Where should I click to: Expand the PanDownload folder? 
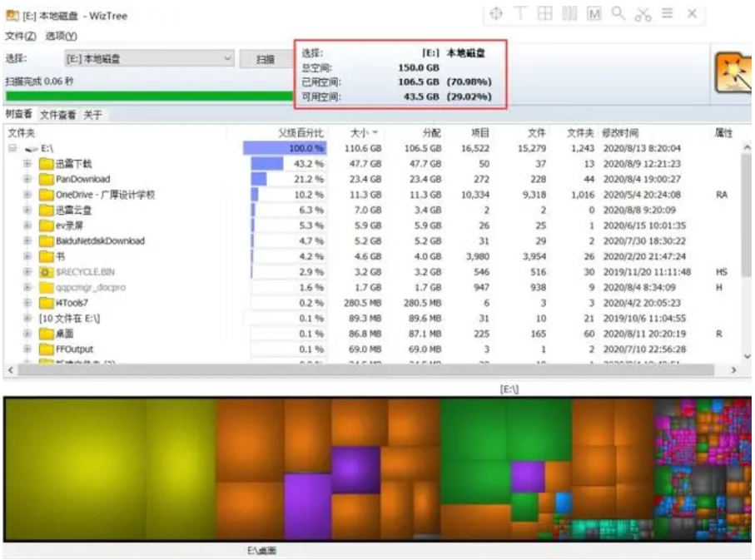pos(27,179)
